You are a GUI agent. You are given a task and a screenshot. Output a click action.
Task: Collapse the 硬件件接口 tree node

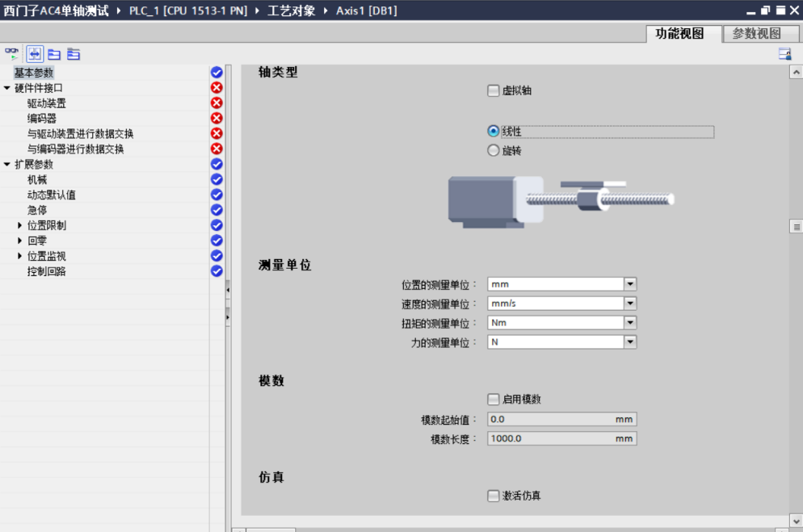(x=7, y=88)
